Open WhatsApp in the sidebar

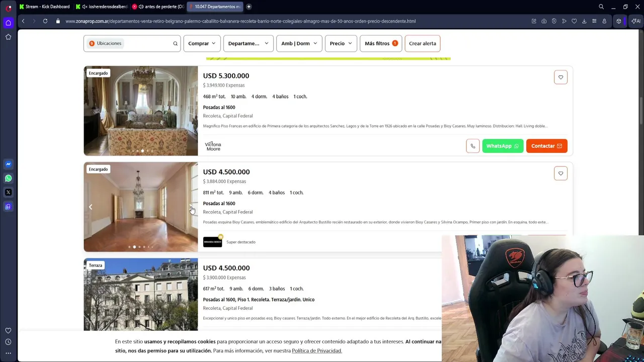(8, 178)
